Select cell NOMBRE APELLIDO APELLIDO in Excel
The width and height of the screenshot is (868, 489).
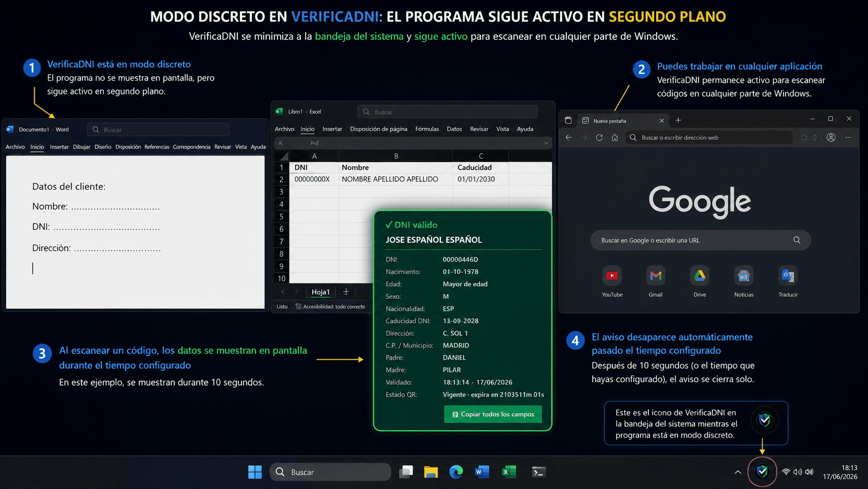(x=395, y=179)
